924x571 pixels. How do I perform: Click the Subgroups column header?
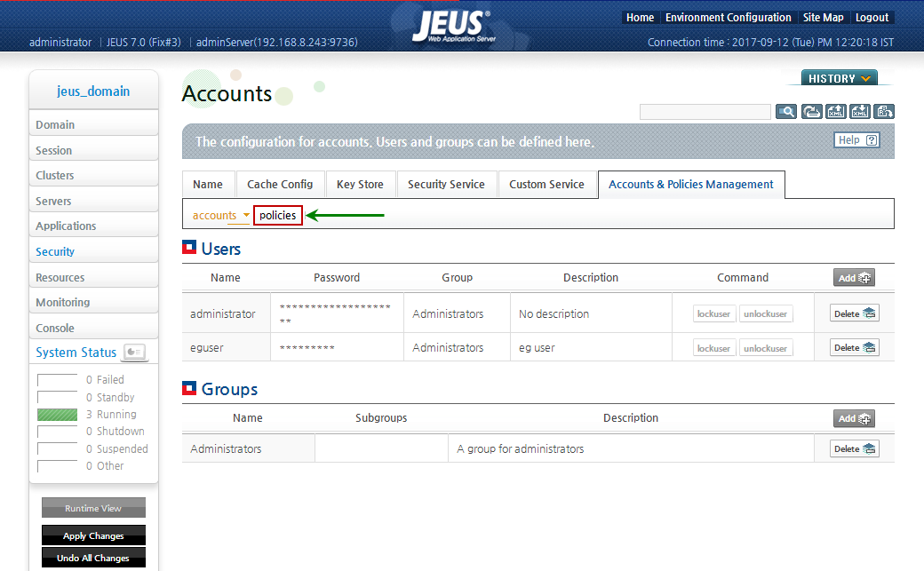pyautogui.click(x=381, y=417)
